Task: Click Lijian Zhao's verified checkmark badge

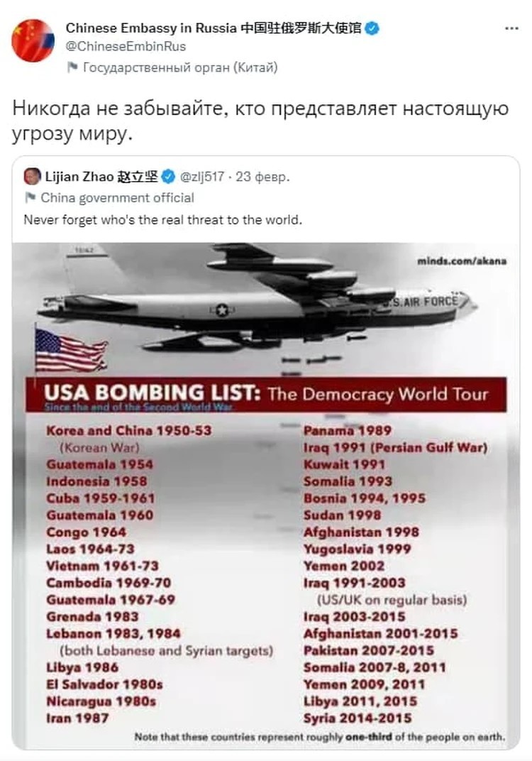Action: (x=168, y=177)
